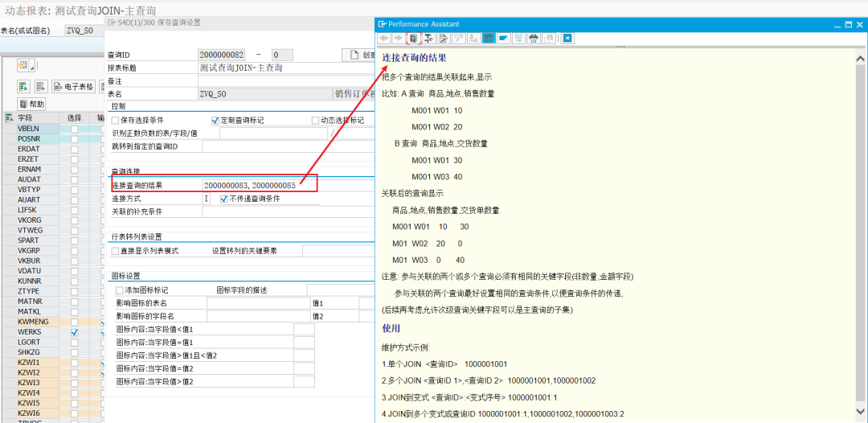Image resolution: width=868 pixels, height=423 pixels.
Task: Click the select-all icon left of 字段 header
Action: coord(9,117)
